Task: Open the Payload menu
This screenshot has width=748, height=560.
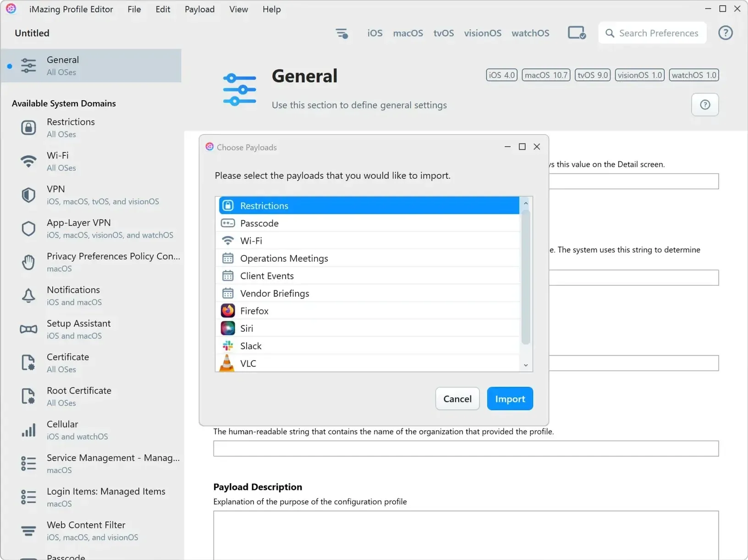Action: pyautogui.click(x=199, y=9)
